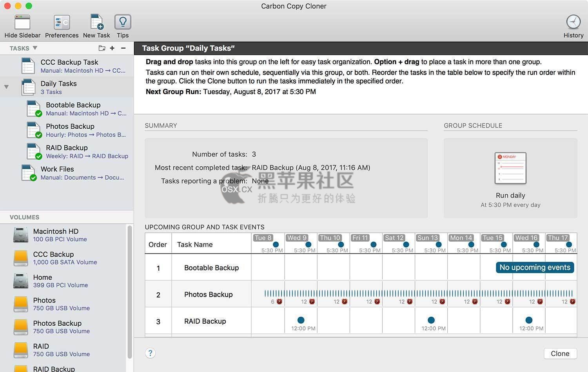Click the Wed 9 date header
Viewport: 588px width, 372px height.
[297, 238]
